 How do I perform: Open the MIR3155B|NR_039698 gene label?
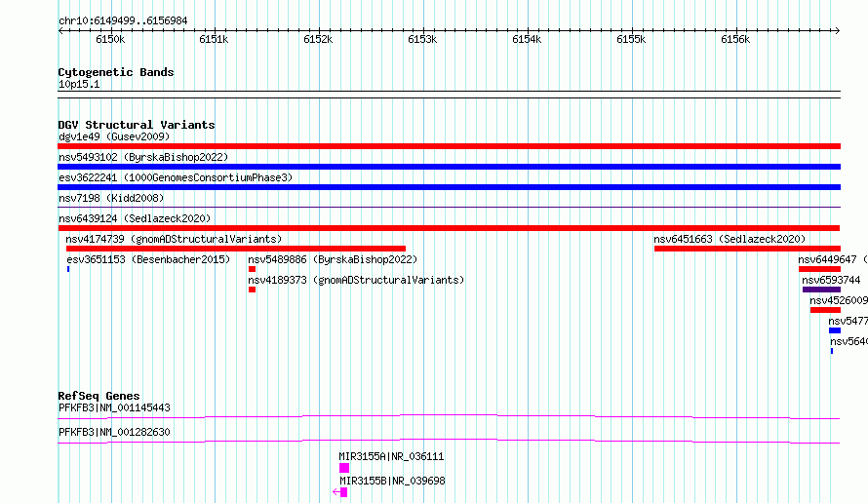[392, 481]
